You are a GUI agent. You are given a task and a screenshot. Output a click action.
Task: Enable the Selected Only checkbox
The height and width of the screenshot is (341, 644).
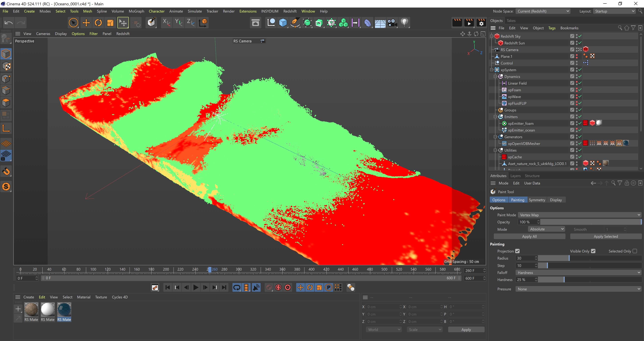pyautogui.click(x=634, y=251)
